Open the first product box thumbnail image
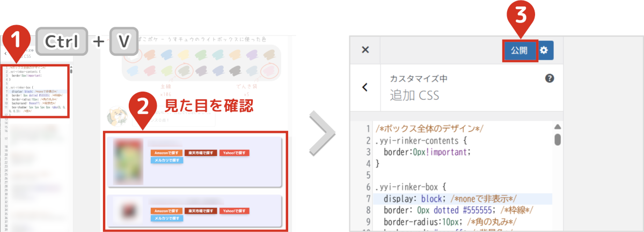This screenshot has height=232, width=644. click(x=128, y=161)
